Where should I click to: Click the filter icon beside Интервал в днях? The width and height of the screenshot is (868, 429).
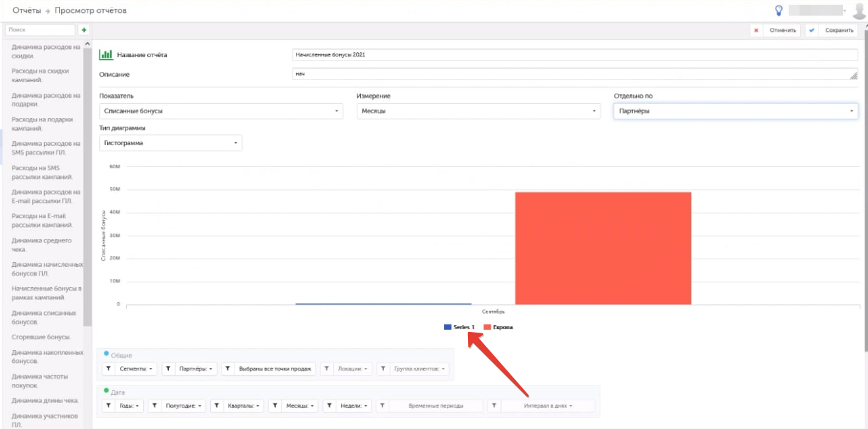[x=494, y=405]
